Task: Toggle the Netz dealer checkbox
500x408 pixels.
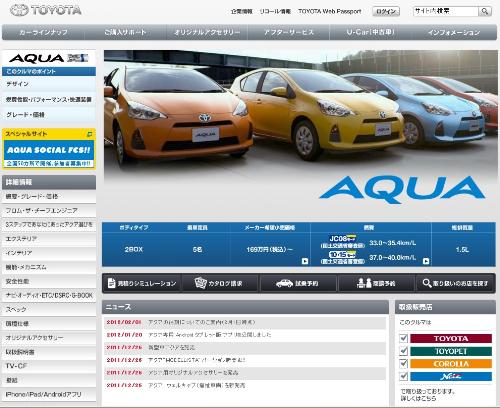Action: coord(404,376)
